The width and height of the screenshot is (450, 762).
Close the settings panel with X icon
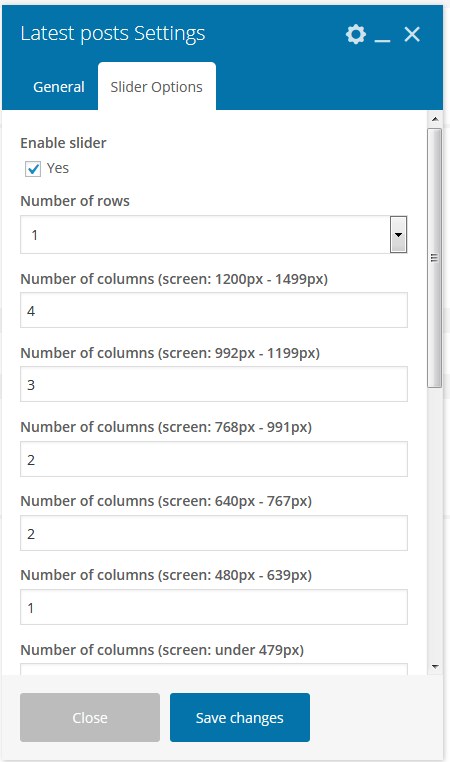[x=412, y=35]
